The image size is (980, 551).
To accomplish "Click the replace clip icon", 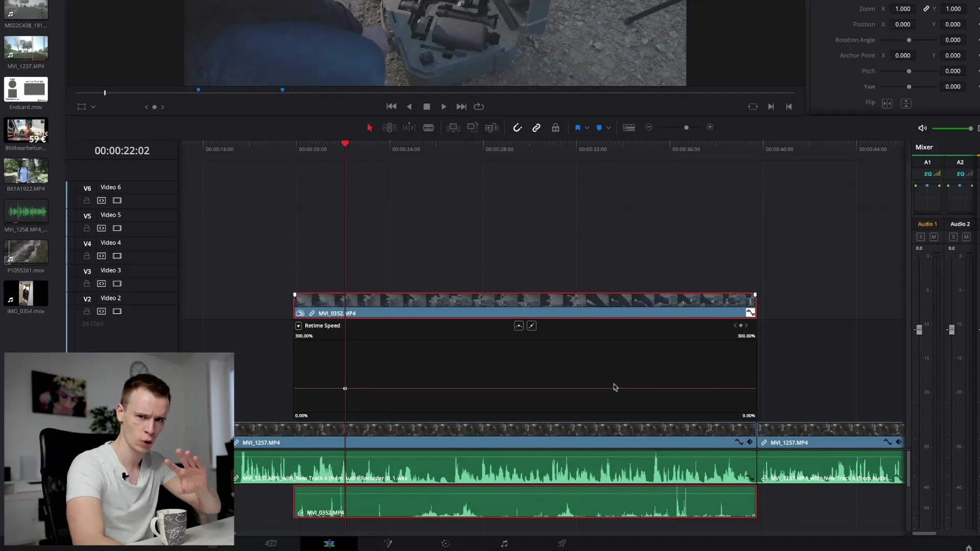I will coord(492,128).
